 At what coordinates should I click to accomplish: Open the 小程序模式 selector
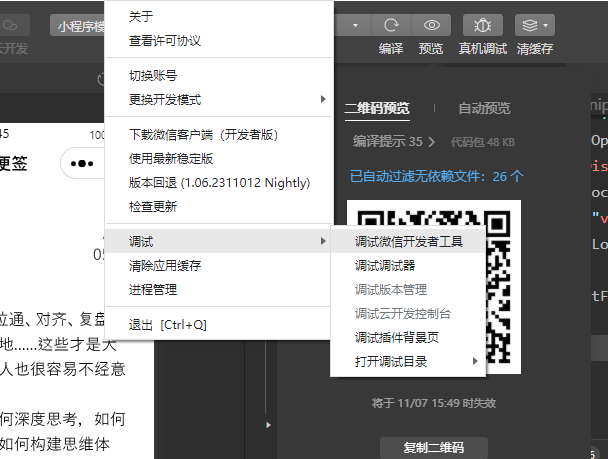[78, 26]
